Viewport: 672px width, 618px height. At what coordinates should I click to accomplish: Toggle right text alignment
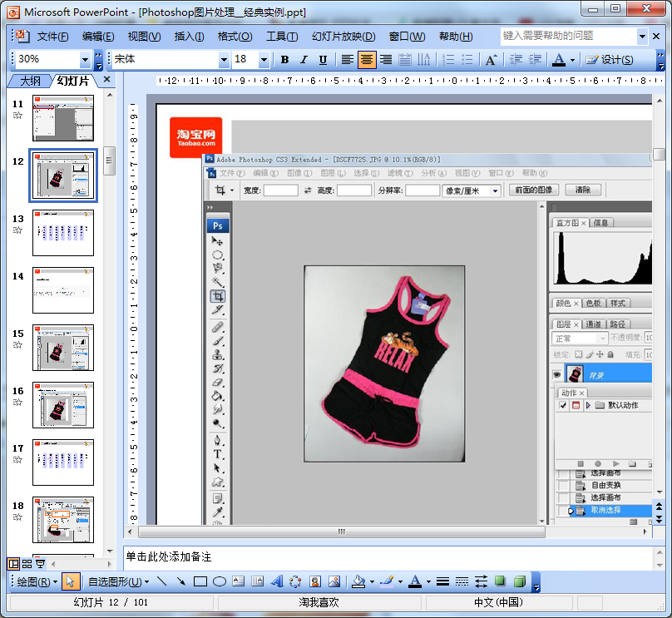[386, 60]
